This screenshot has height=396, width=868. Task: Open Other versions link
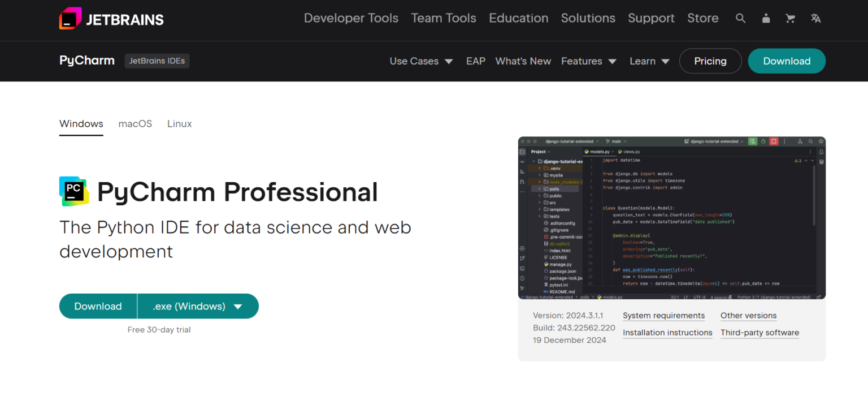click(x=748, y=315)
